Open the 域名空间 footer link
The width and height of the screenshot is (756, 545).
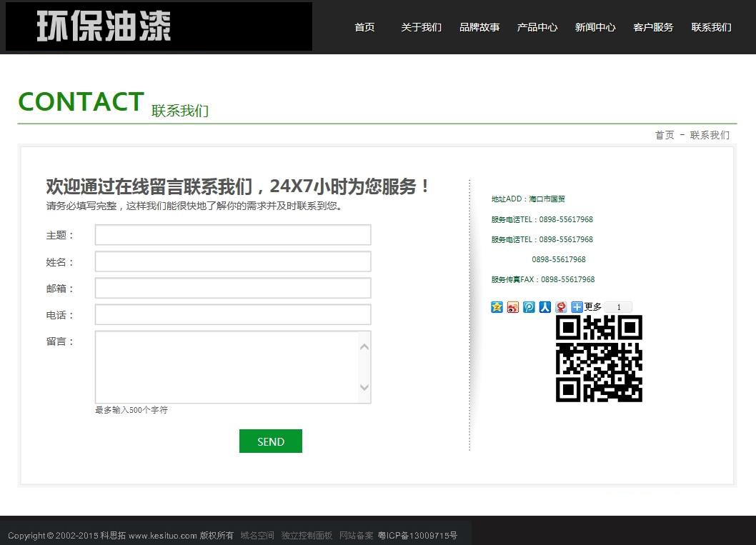257,536
